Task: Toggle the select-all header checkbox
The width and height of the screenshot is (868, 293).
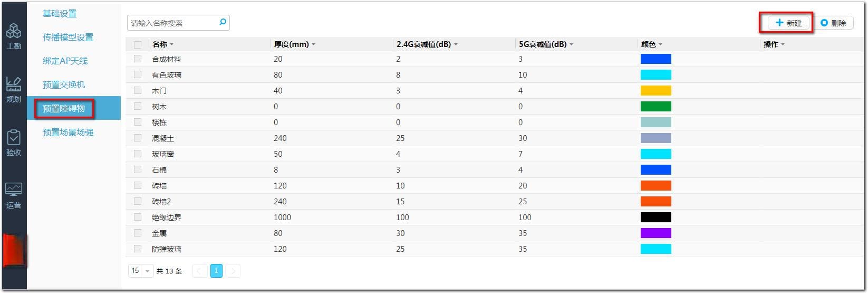Action: pyautogui.click(x=138, y=44)
